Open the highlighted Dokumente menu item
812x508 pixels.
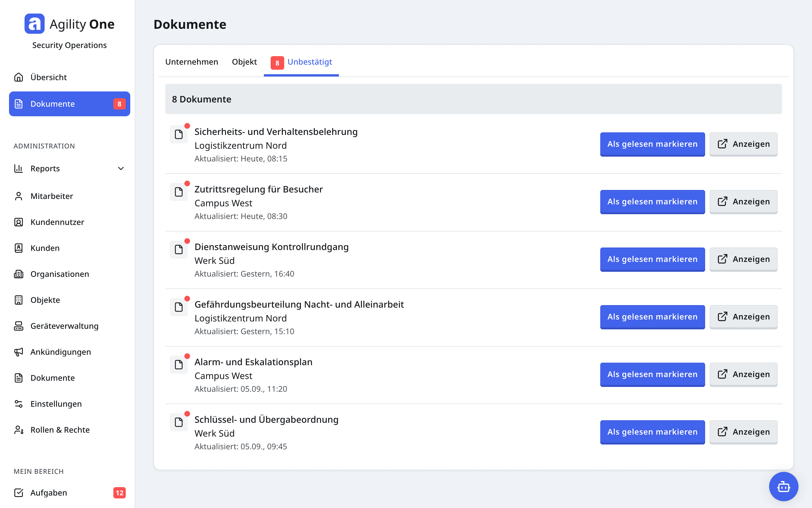click(69, 104)
